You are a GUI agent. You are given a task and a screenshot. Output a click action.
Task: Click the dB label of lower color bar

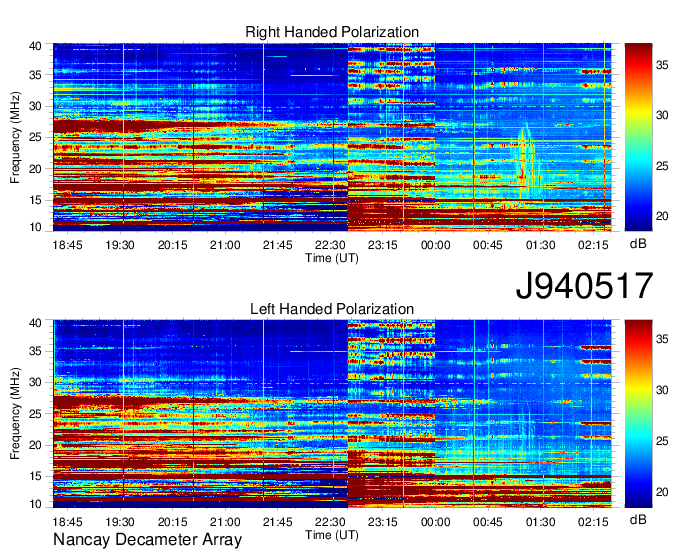point(638,519)
